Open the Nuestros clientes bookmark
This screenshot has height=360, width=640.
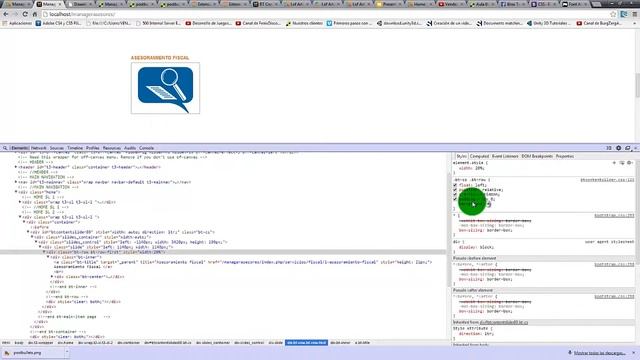[x=304, y=23]
